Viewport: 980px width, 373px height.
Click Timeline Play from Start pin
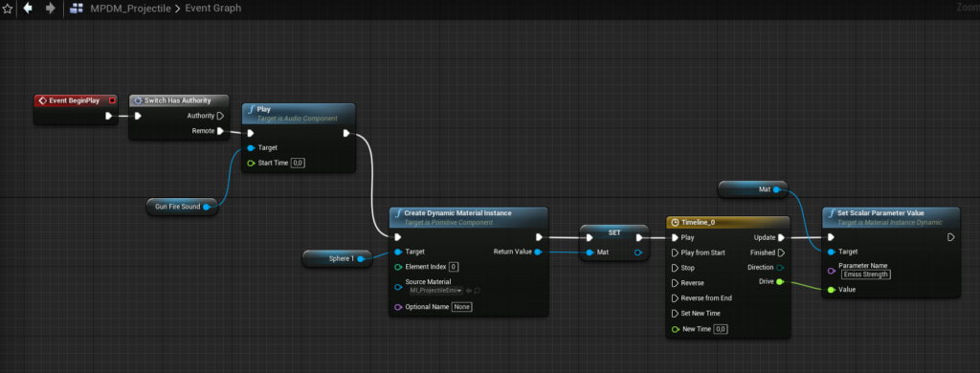click(x=675, y=252)
